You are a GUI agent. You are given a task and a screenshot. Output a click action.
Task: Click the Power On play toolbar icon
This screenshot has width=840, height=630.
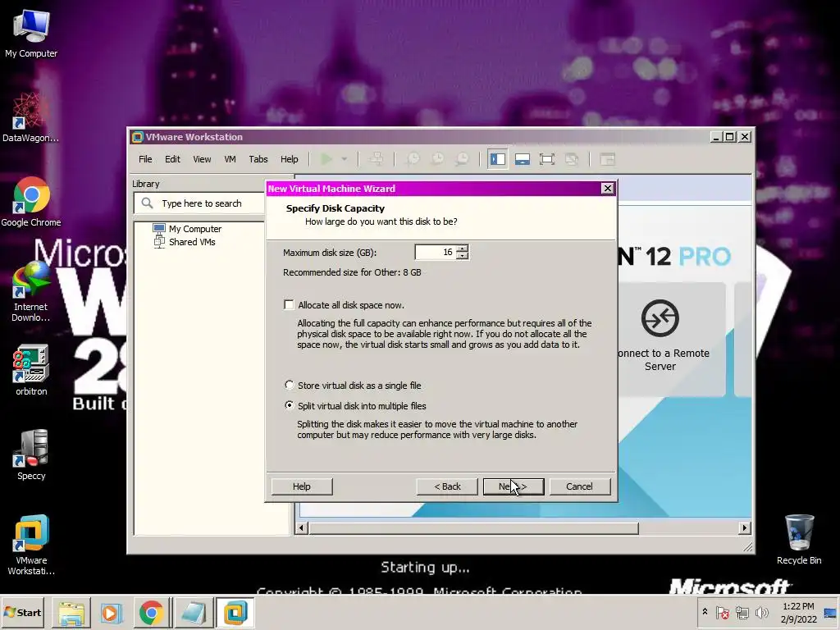(326, 159)
